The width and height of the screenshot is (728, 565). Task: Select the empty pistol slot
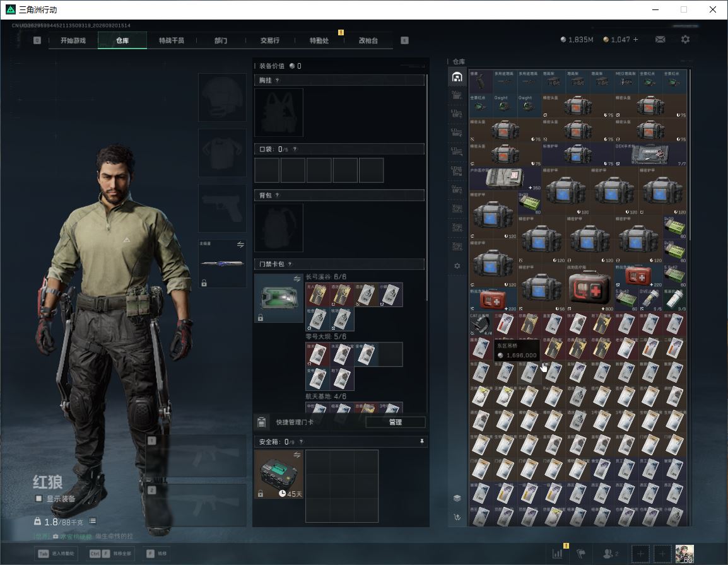point(222,208)
